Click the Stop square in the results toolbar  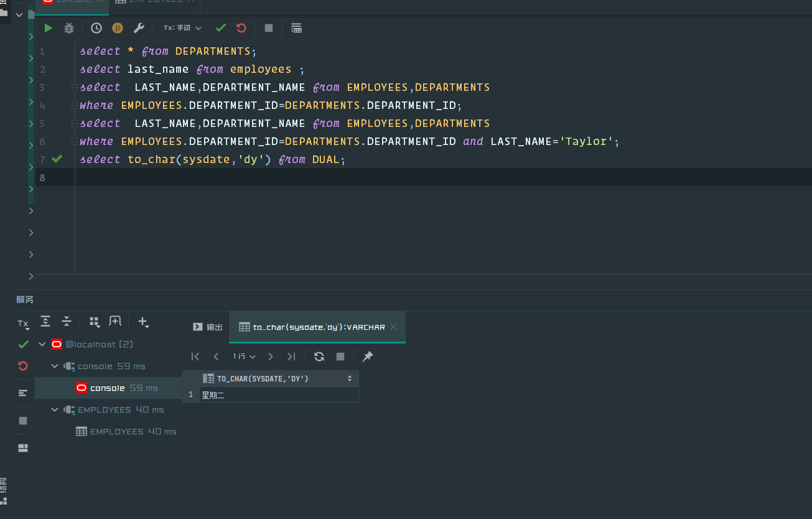click(340, 357)
